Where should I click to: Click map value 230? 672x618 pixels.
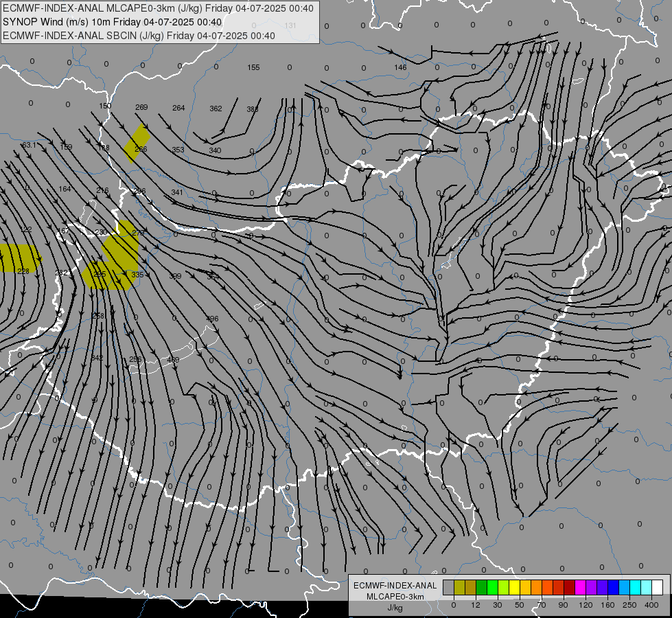(x=101, y=232)
